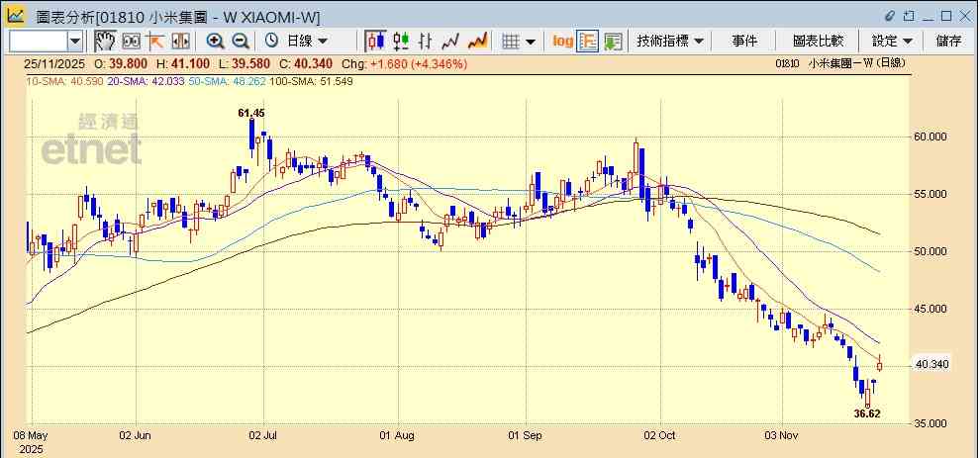Click the 儲存 save button
The width and height of the screenshot is (980, 458).
point(948,41)
